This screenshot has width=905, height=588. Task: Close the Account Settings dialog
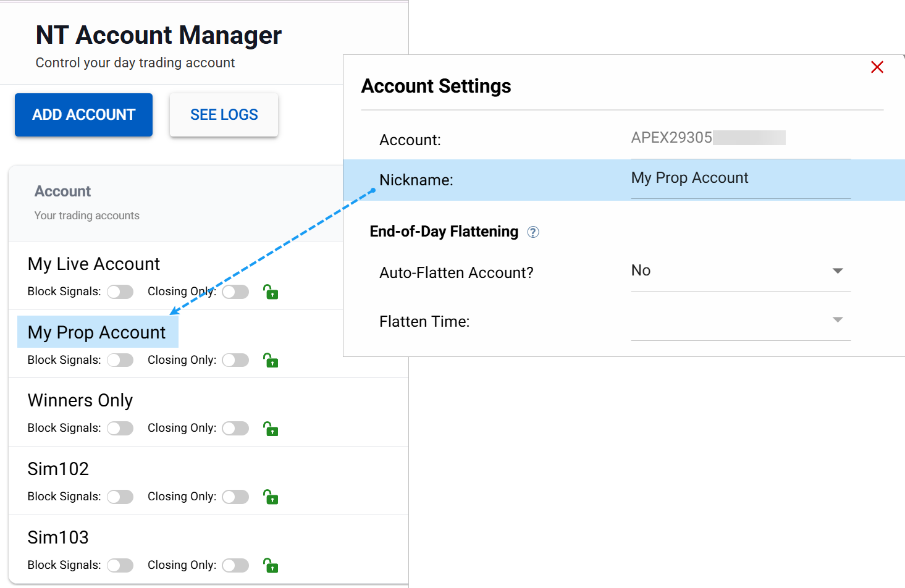pos(877,67)
